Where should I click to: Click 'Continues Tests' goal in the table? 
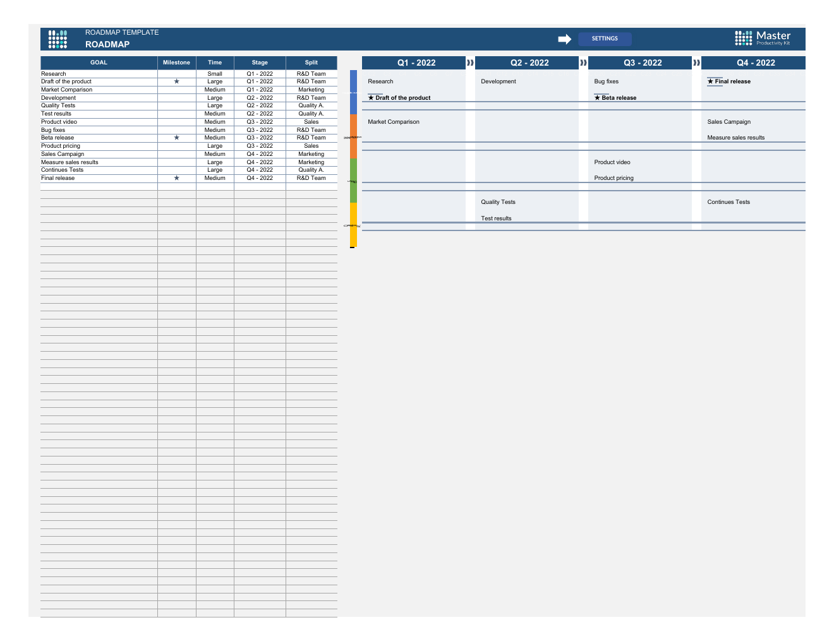pyautogui.click(x=62, y=170)
